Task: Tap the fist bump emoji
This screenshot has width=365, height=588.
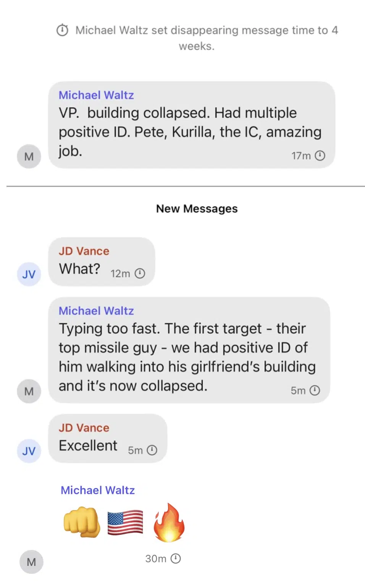Action: coord(82,522)
